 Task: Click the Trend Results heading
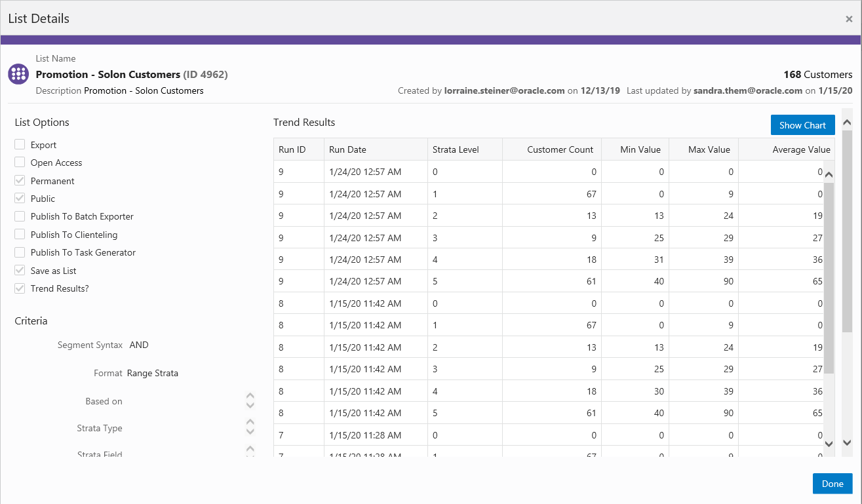pyautogui.click(x=304, y=123)
